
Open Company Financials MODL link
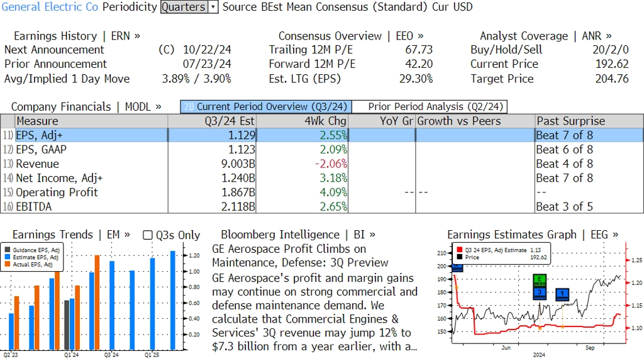(x=86, y=107)
